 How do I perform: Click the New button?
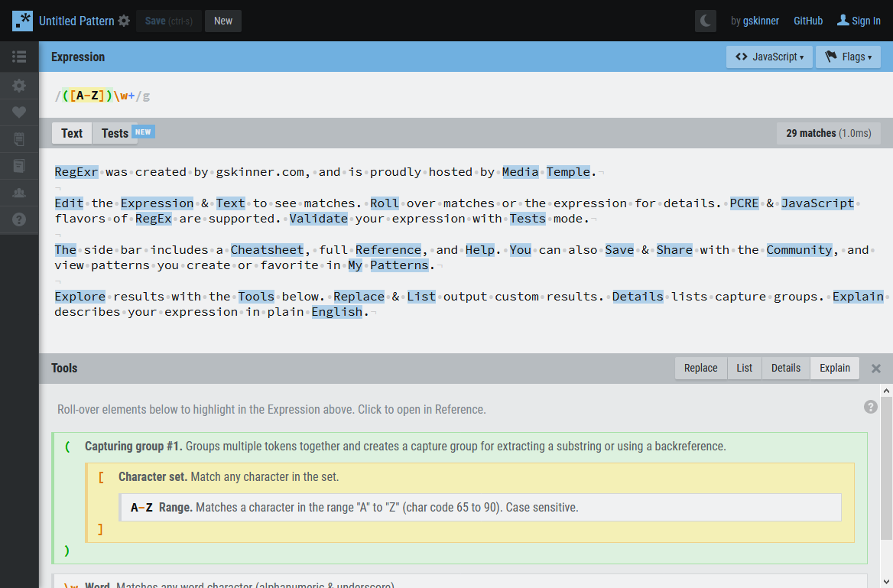pyautogui.click(x=223, y=21)
